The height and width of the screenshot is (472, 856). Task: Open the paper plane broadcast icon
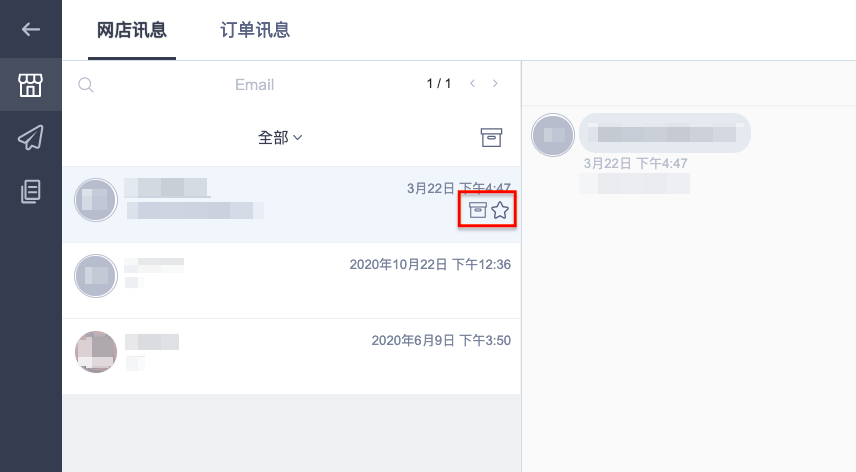31,138
